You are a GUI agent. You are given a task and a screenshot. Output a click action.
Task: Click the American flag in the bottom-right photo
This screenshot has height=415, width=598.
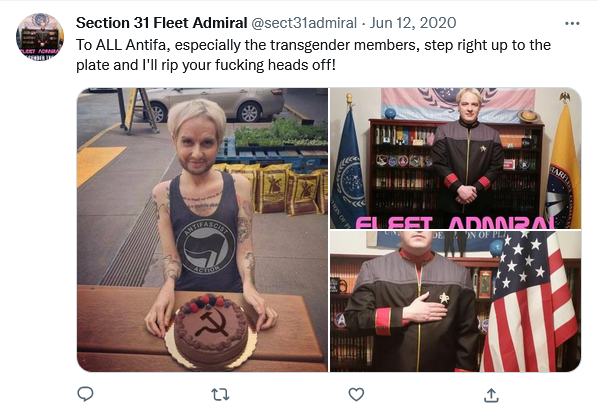[530, 301]
